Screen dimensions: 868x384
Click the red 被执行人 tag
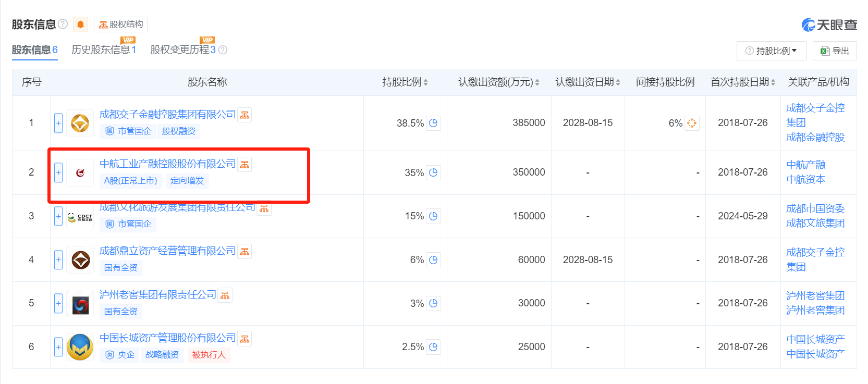(209, 355)
